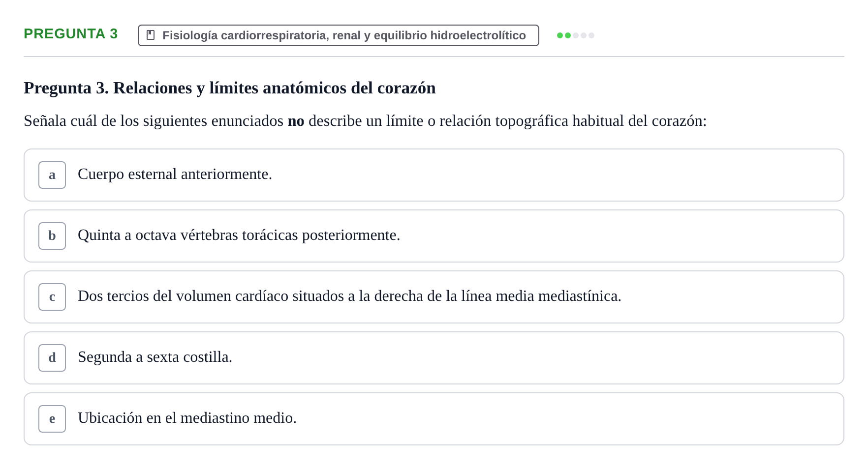Click the bold word 'no' in prompt
The width and height of the screenshot is (868, 470).
pos(296,121)
